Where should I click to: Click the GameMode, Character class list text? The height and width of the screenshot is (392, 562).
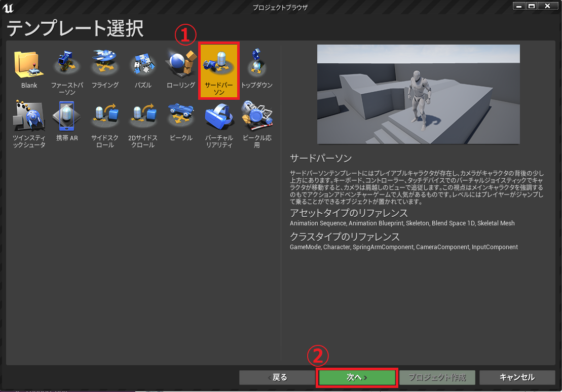[403, 247]
